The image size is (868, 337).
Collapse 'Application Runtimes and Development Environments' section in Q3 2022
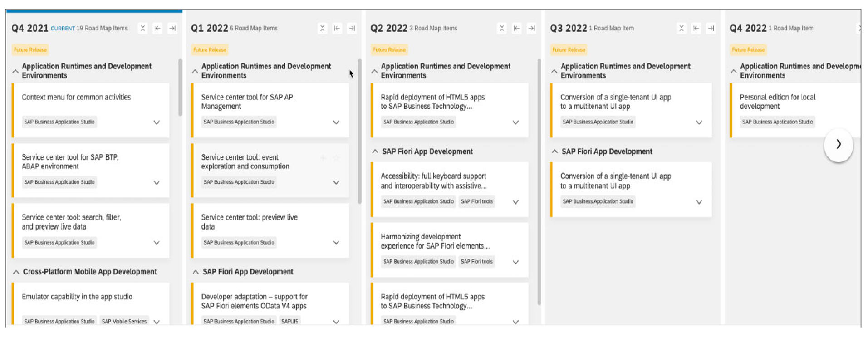554,71
